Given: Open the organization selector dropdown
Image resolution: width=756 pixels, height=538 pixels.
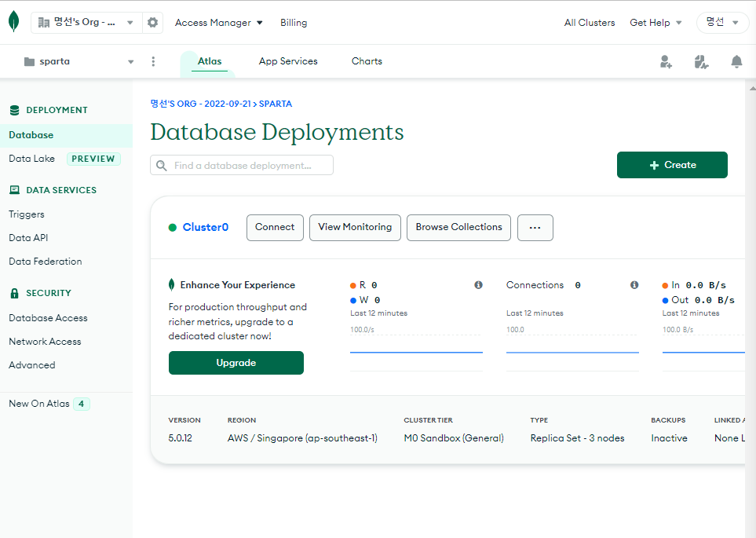Looking at the screenshot, I should (86, 23).
